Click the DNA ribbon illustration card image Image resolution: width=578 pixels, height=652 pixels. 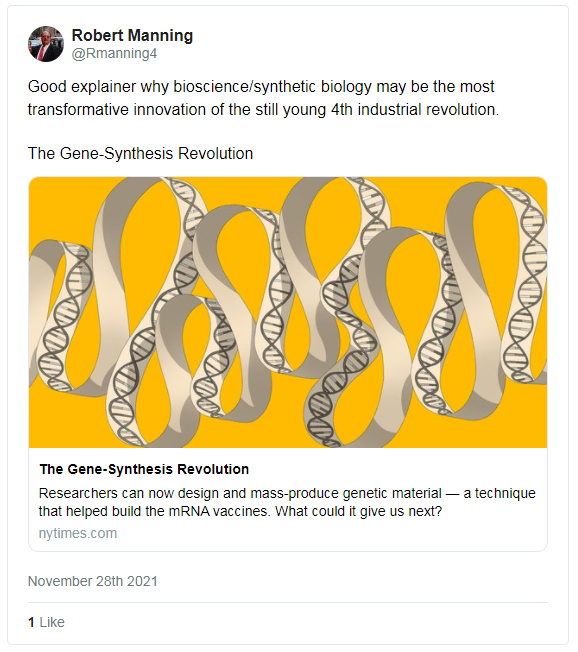[x=288, y=312]
